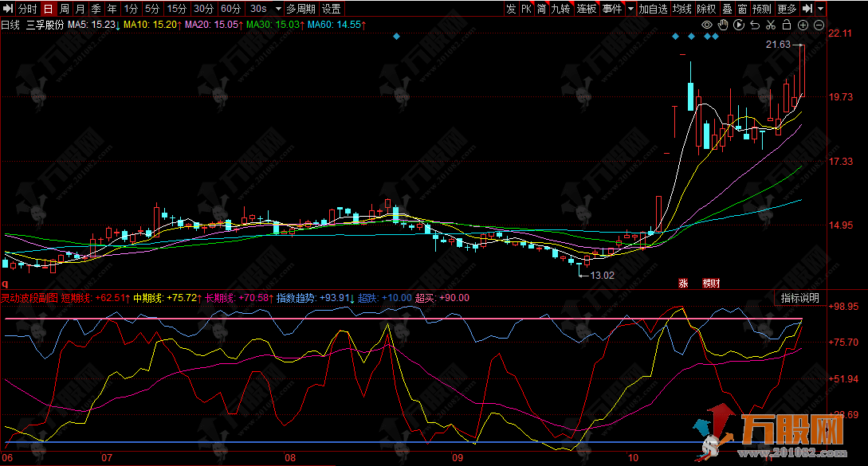The width and height of the screenshot is (868, 466).
Task: Open the dropdown arrow next to 30s
Action: coord(277,9)
